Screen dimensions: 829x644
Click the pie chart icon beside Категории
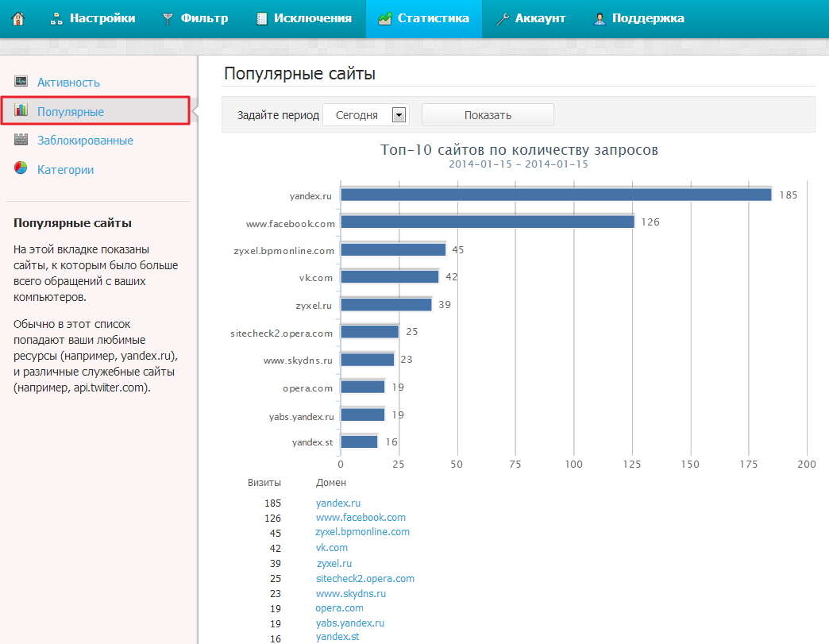coord(21,169)
